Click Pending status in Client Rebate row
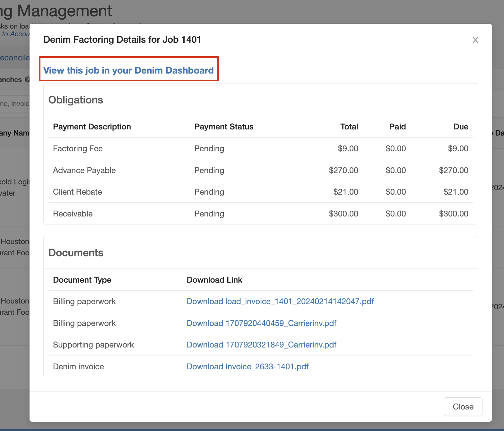Image resolution: width=504 pixels, height=431 pixels. pos(209,192)
